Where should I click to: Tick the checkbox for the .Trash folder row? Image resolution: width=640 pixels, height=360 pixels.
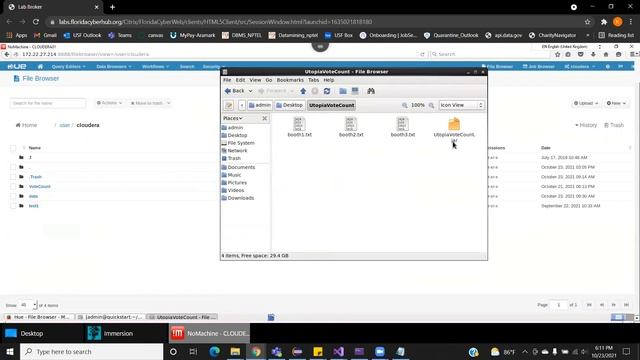coord(13,177)
